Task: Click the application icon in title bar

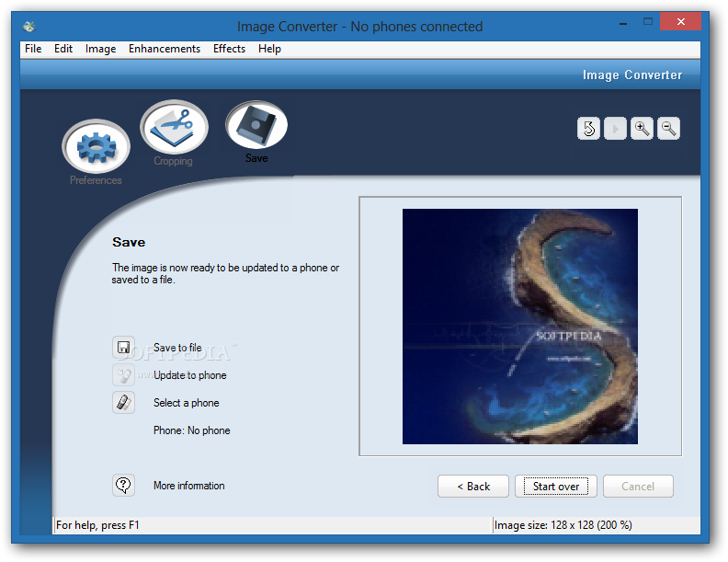Action: (x=29, y=27)
